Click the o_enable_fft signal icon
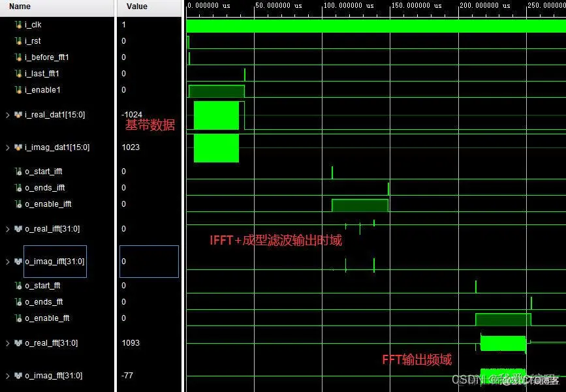Image resolution: width=566 pixels, height=392 pixels. 18,318
